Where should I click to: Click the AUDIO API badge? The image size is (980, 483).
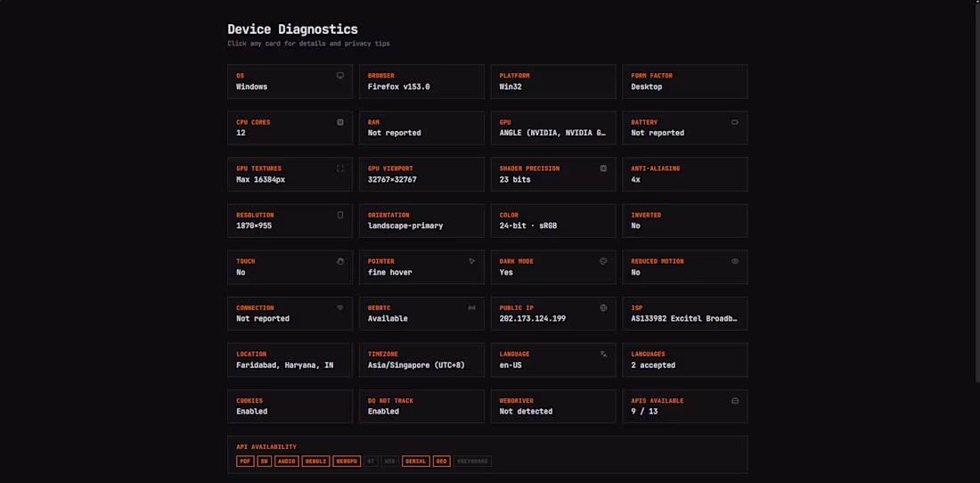tap(287, 461)
